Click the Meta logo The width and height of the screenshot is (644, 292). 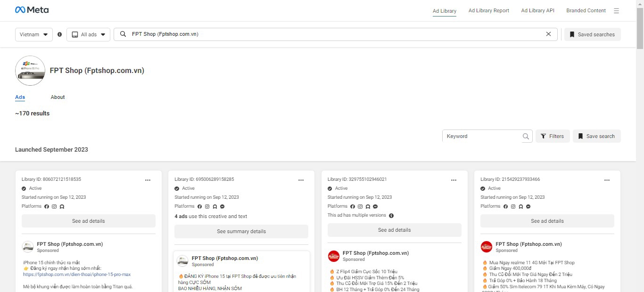point(32,10)
